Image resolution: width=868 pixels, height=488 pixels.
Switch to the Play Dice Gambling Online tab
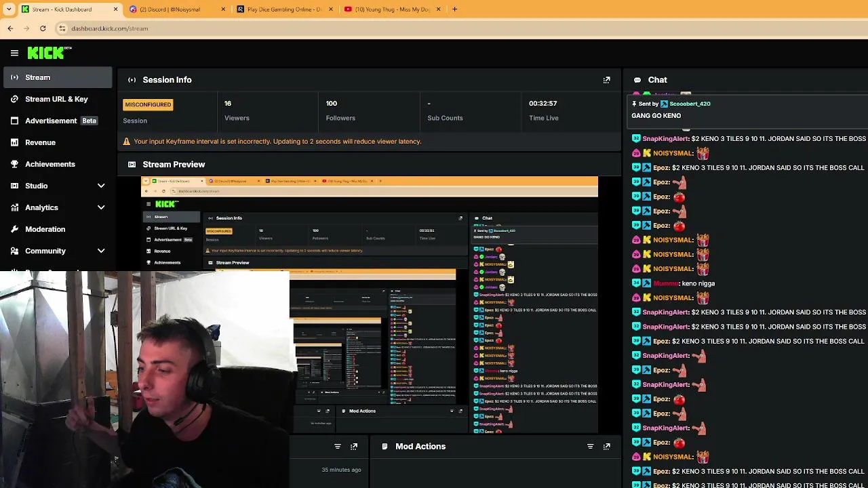[x=285, y=9]
